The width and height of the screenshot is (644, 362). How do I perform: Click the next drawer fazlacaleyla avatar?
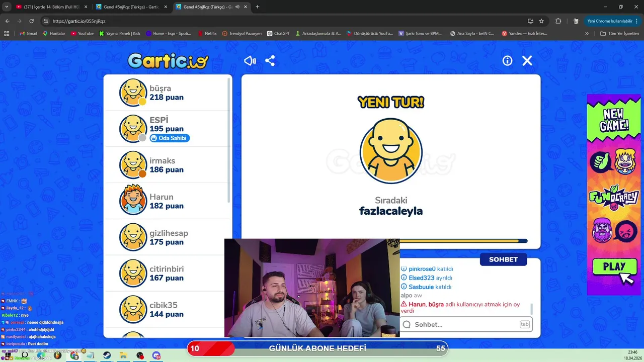pyautogui.click(x=391, y=151)
